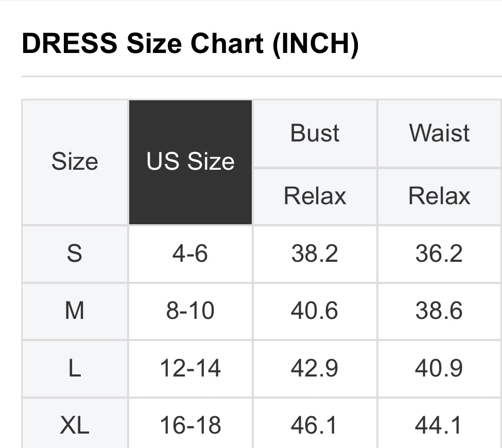
Task: Click the Relax label under Waist
Action: [x=439, y=196]
